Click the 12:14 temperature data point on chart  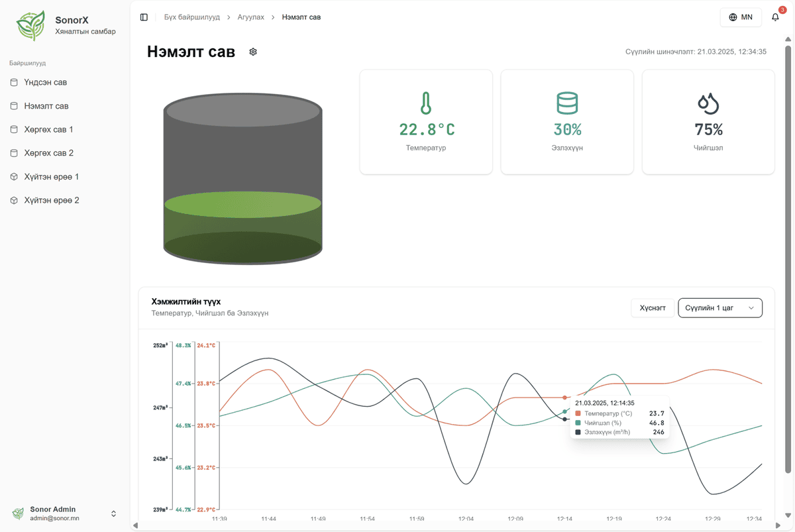(564, 398)
